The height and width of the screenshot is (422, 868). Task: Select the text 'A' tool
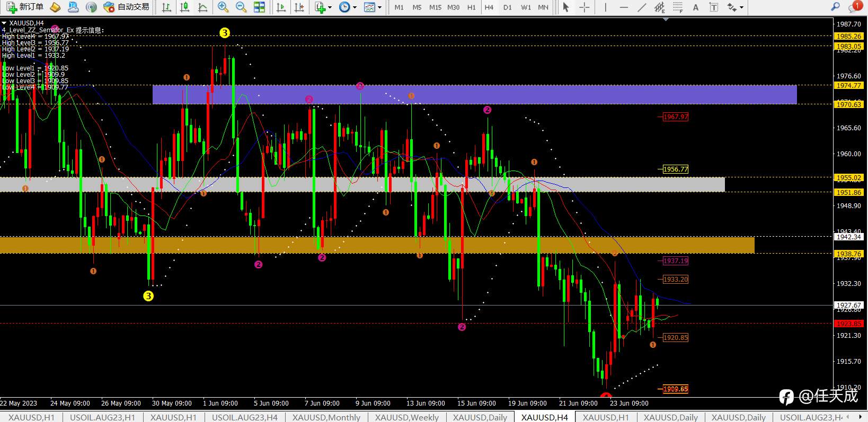pos(696,7)
